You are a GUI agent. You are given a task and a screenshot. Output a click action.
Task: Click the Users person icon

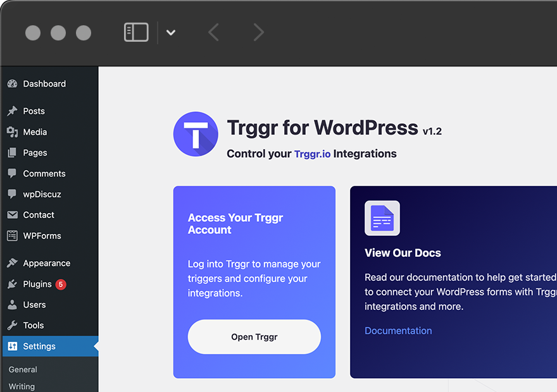[12, 304]
